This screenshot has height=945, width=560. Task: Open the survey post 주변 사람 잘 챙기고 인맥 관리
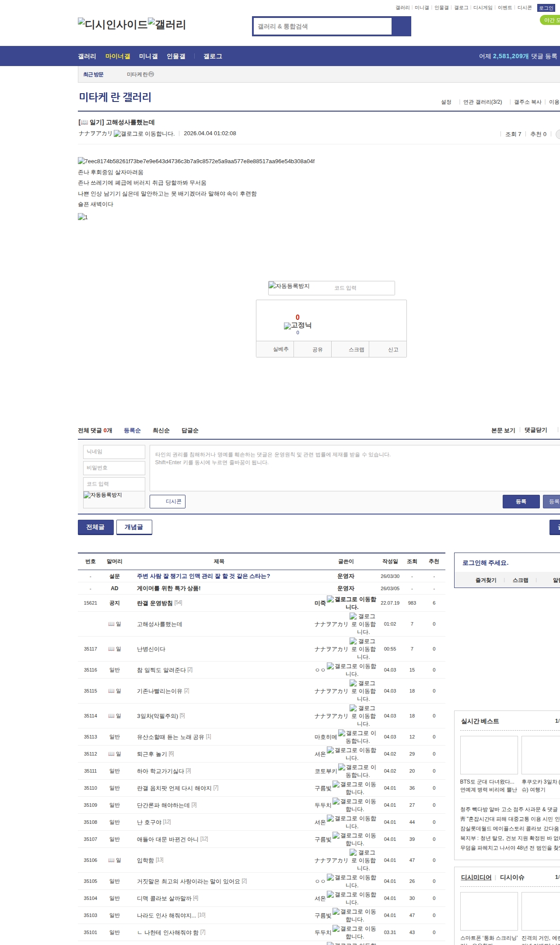point(203,576)
